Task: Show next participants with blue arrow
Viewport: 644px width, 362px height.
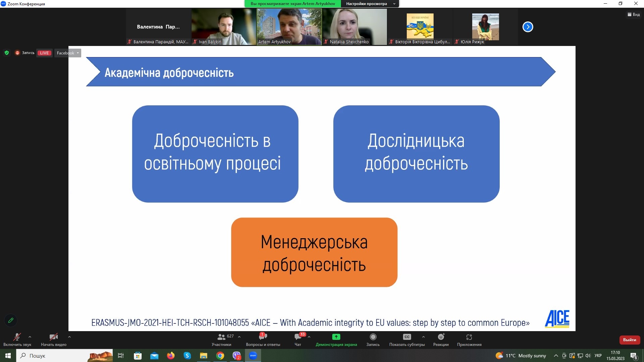Action: [528, 27]
